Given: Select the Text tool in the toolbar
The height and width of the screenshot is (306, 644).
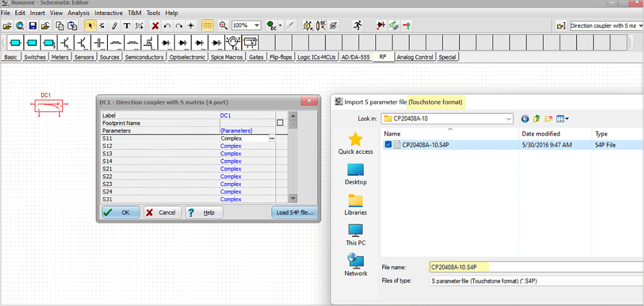Looking at the screenshot, I should click(126, 25).
